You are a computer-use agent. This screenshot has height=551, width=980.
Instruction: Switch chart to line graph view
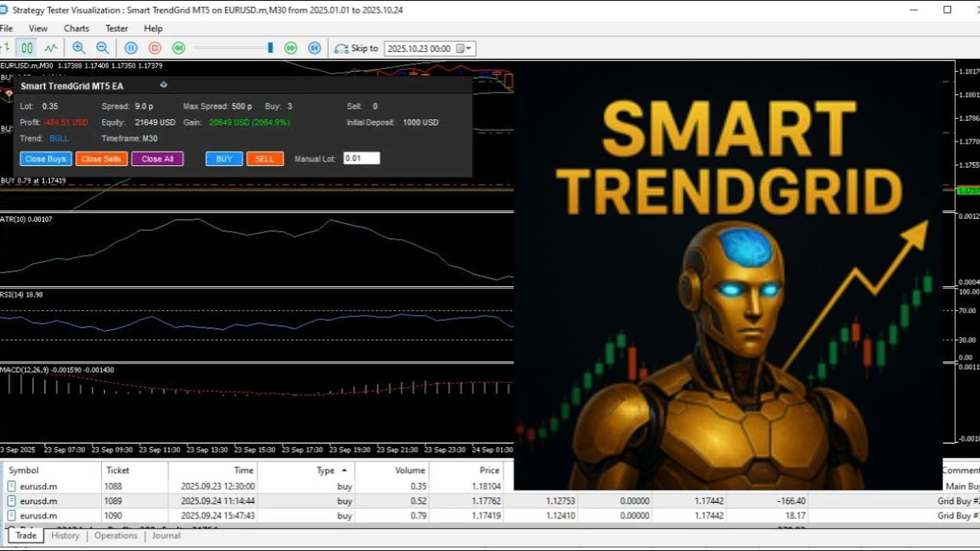coord(51,47)
